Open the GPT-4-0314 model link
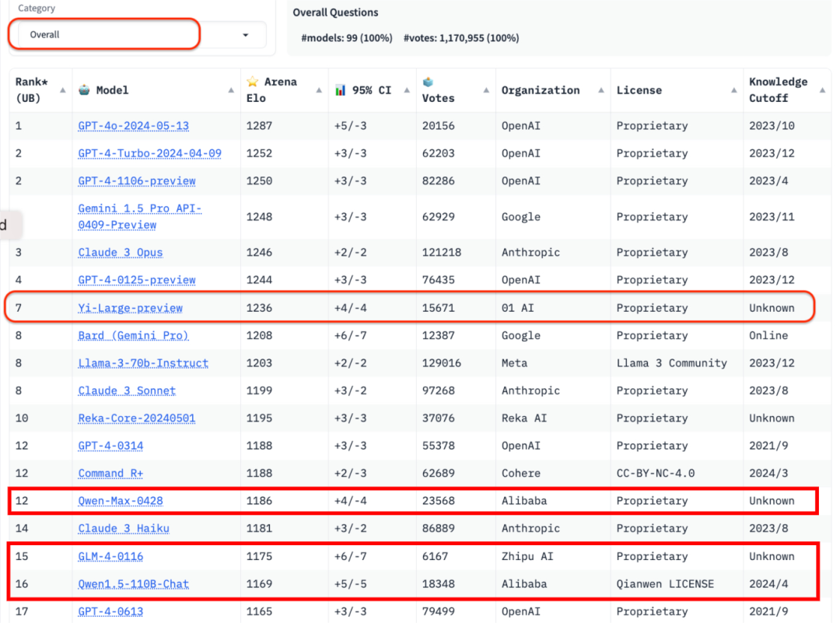 (x=111, y=446)
